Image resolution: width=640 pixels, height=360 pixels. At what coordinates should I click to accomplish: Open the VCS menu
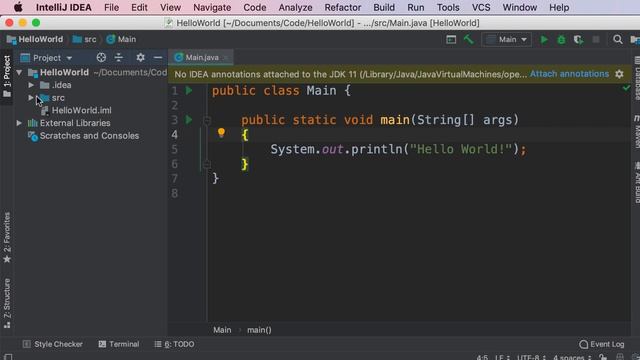(x=481, y=7)
